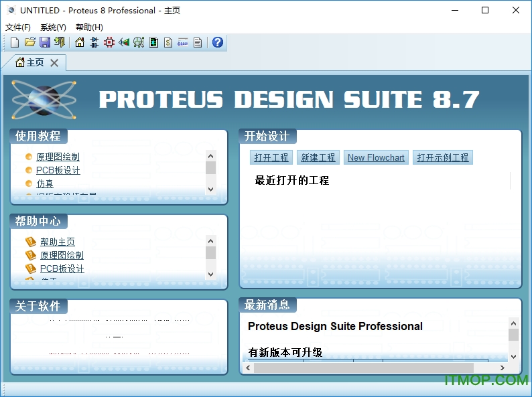Image resolution: width=532 pixels, height=397 pixels.
Task: Maximize the Proteus window
Action: [485, 10]
